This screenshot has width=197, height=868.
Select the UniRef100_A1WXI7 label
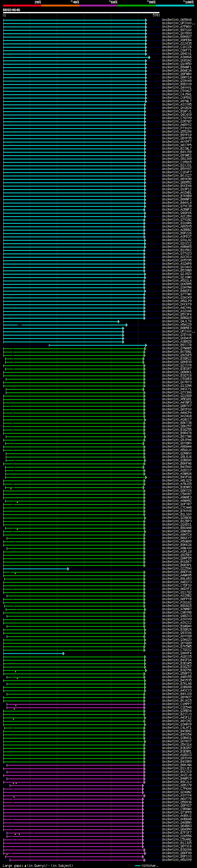point(177,419)
